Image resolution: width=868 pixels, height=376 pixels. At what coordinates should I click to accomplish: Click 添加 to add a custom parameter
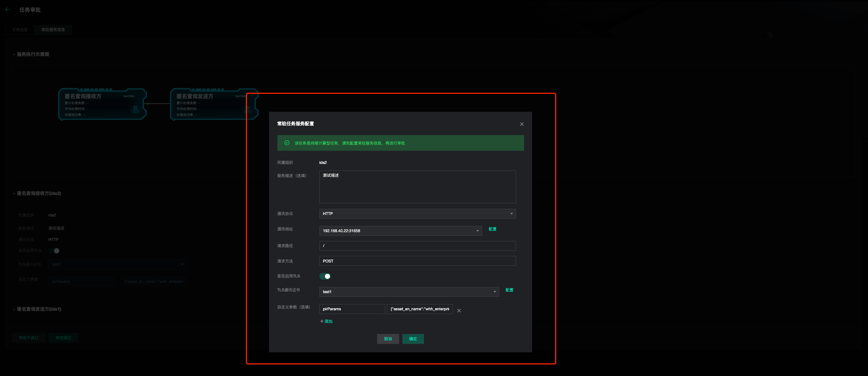tap(326, 321)
